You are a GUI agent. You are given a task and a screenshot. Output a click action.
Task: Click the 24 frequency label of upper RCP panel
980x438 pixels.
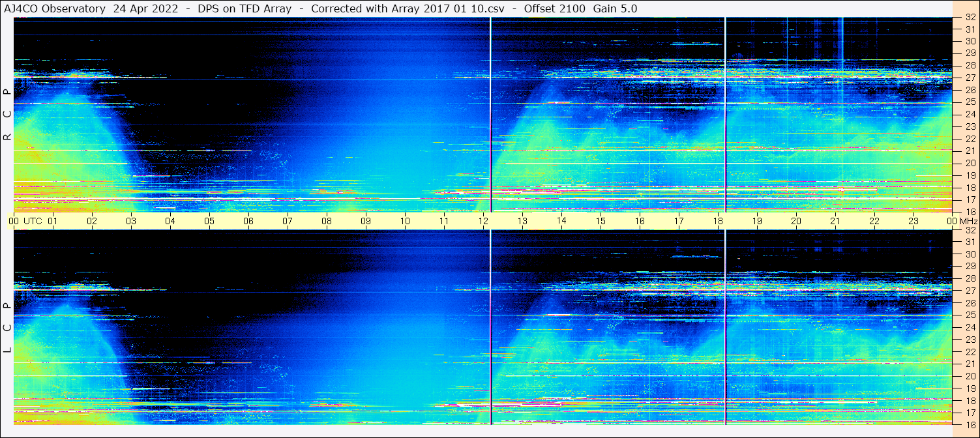(970, 114)
